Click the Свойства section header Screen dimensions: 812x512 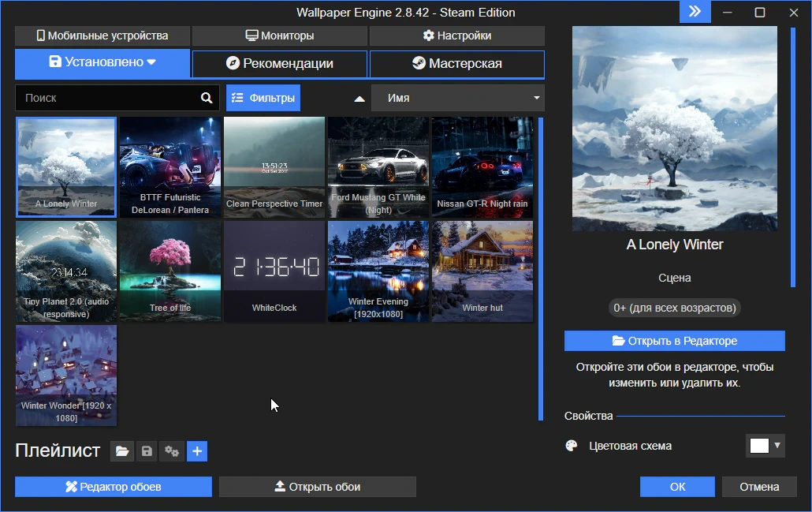[588, 416]
